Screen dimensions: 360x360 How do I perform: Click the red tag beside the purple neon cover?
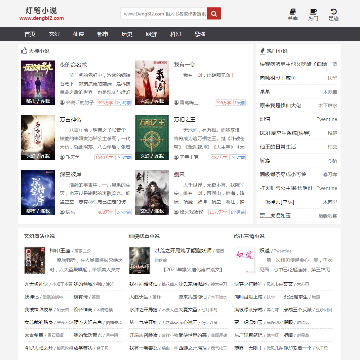106,103
